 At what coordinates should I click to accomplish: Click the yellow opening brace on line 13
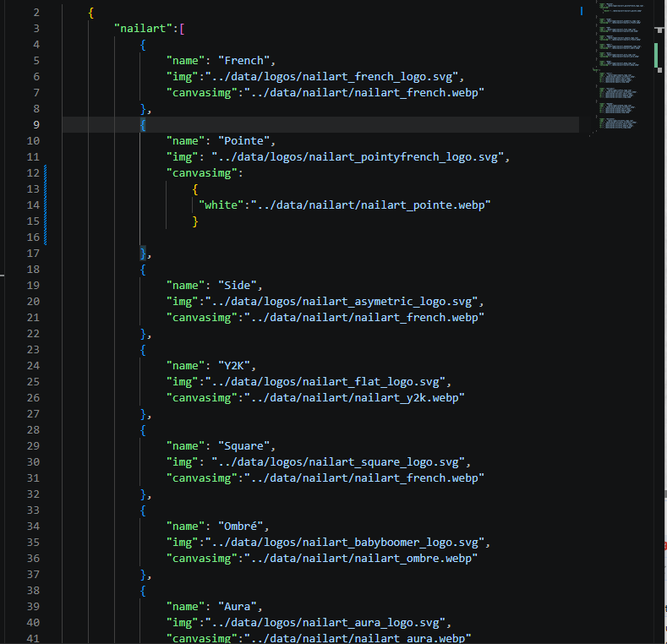pos(194,189)
